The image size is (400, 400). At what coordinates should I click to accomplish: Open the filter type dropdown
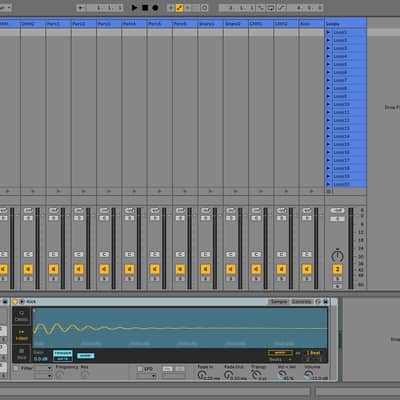(x=43, y=368)
